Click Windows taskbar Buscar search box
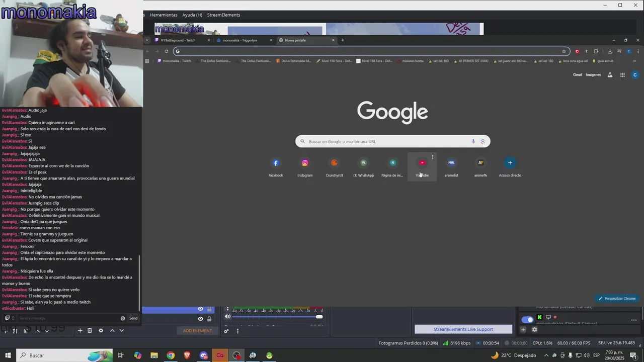Screen dimensions: 644x362 tap(65, 355)
